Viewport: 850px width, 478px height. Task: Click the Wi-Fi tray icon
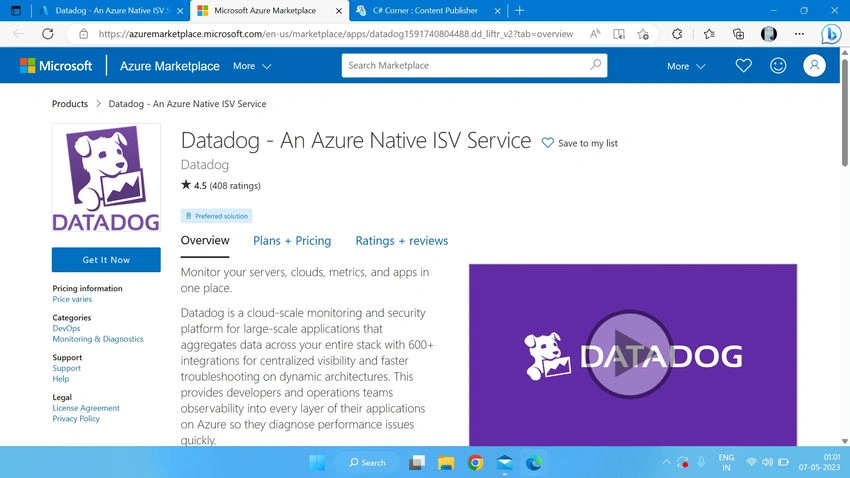[x=751, y=462]
